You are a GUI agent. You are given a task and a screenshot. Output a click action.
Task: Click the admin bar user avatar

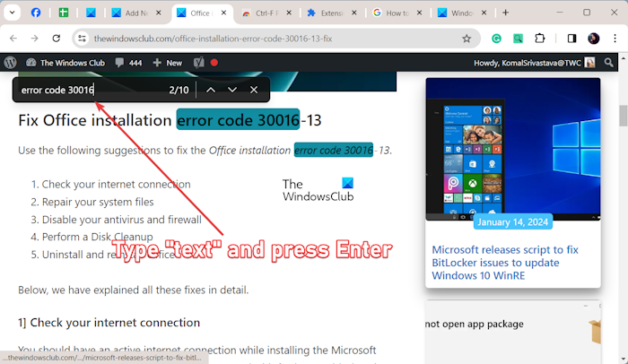tap(589, 63)
